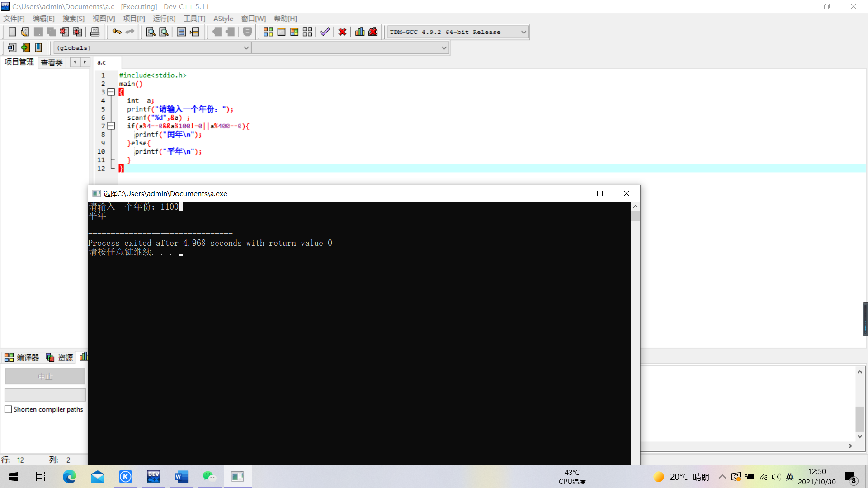868x488 pixels.
Task: Select the 编译器 bottom panel tab
Action: (22, 357)
